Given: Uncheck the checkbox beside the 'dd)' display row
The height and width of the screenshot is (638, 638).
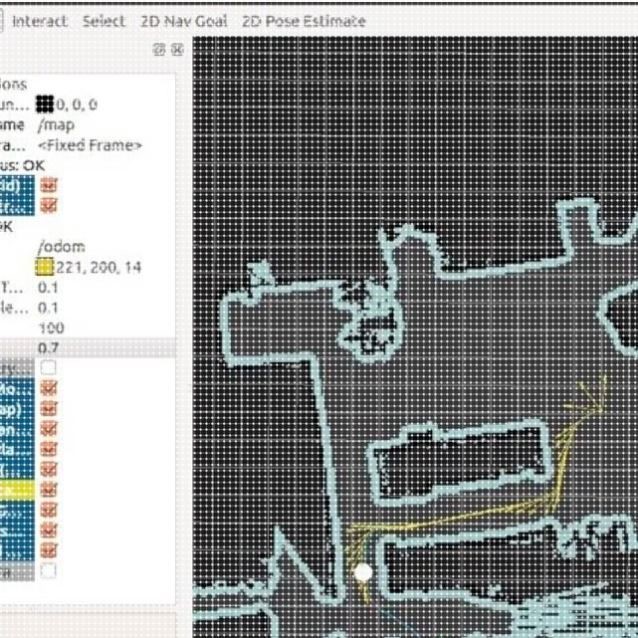Looking at the screenshot, I should tap(48, 185).
